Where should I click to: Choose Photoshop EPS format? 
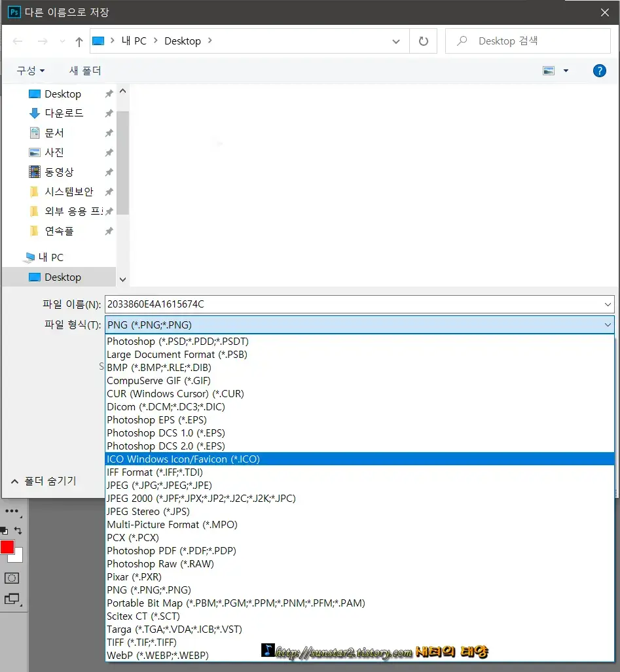coord(359,420)
